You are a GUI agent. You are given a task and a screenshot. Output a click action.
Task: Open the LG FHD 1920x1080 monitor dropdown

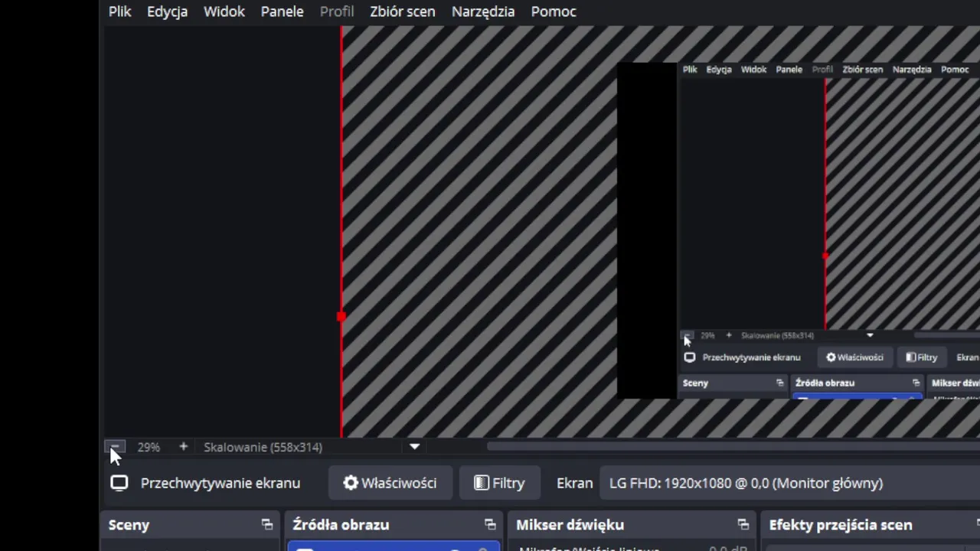pyautogui.click(x=789, y=483)
